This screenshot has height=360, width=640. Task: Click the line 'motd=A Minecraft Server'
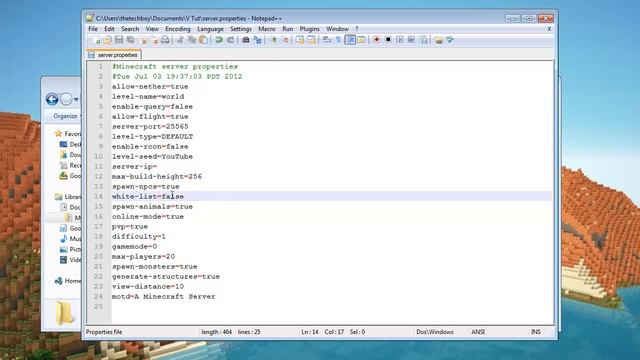[x=164, y=296]
